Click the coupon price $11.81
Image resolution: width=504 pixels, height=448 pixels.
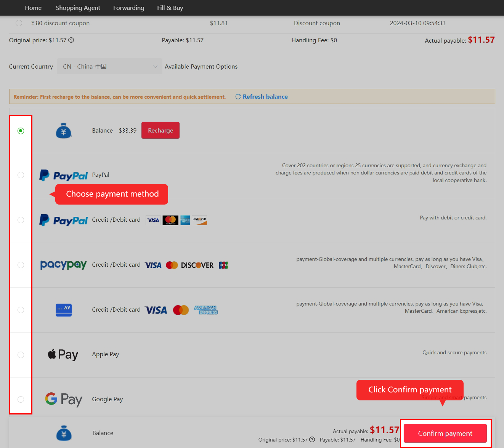coord(219,23)
